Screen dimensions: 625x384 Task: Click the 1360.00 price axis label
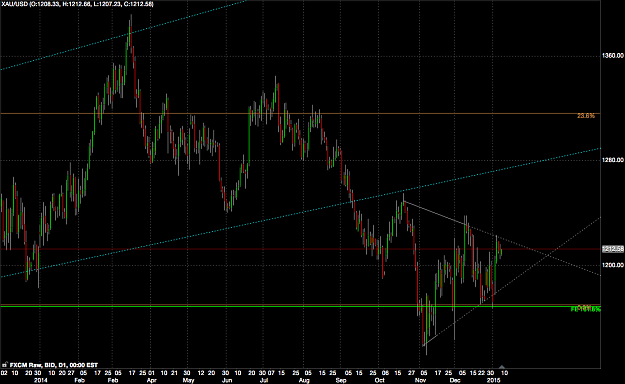pos(613,56)
